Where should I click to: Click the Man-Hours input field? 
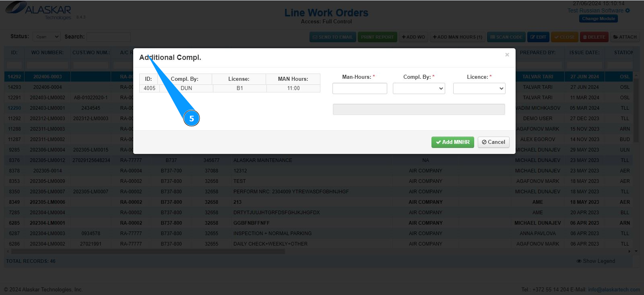[x=360, y=88]
